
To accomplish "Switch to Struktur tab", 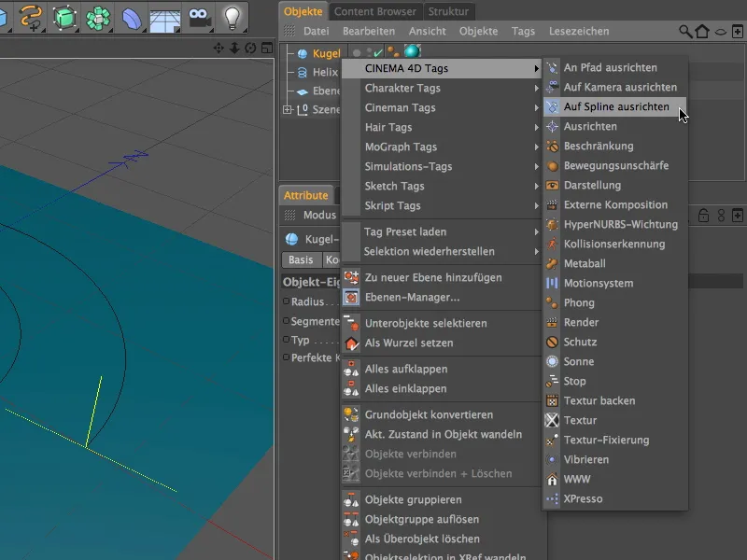I will point(448,11).
